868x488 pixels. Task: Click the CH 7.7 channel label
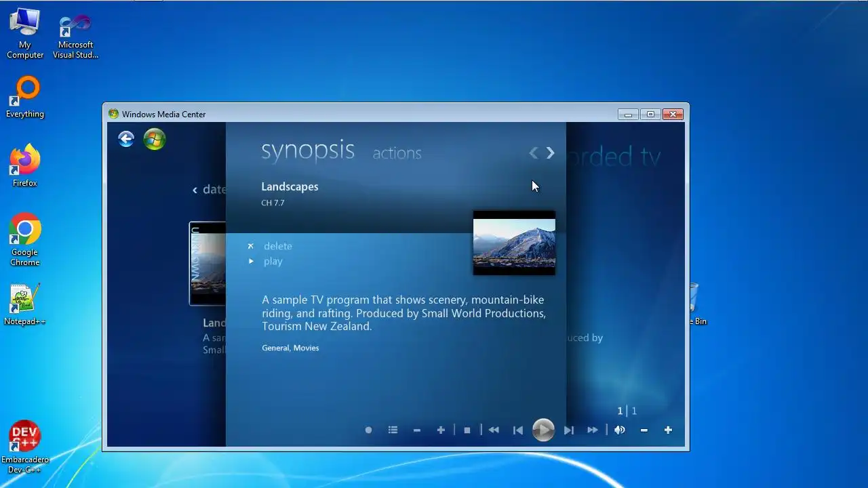point(273,203)
